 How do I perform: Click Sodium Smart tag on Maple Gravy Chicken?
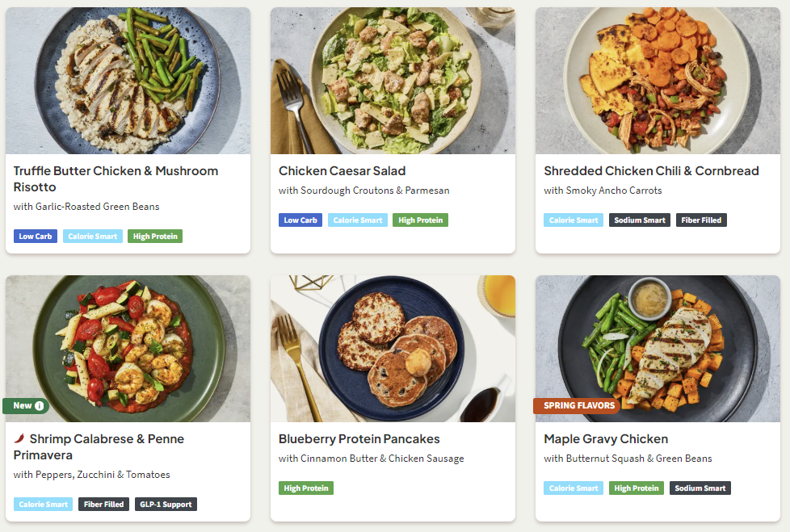(x=700, y=488)
